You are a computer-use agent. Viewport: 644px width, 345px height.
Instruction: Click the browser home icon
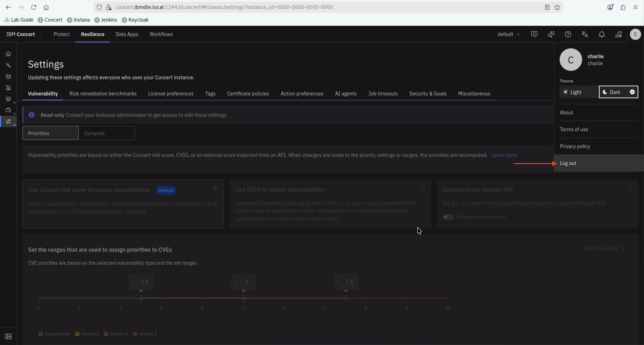(46, 7)
